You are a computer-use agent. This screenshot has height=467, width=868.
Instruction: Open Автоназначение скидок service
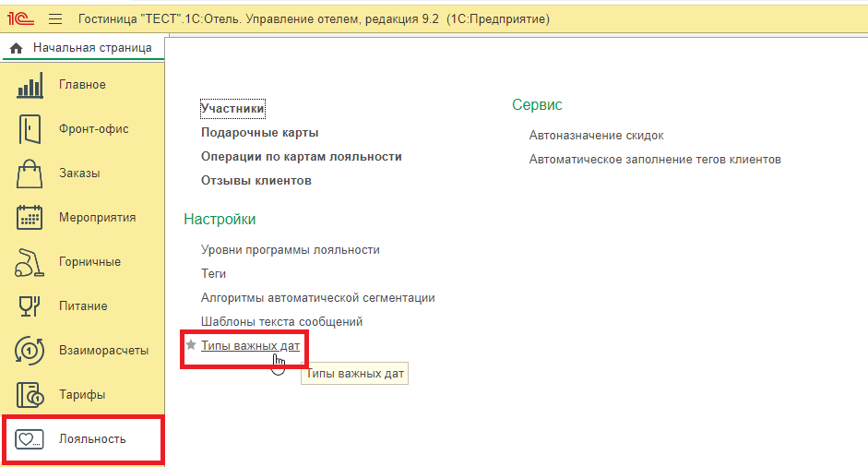coord(596,136)
